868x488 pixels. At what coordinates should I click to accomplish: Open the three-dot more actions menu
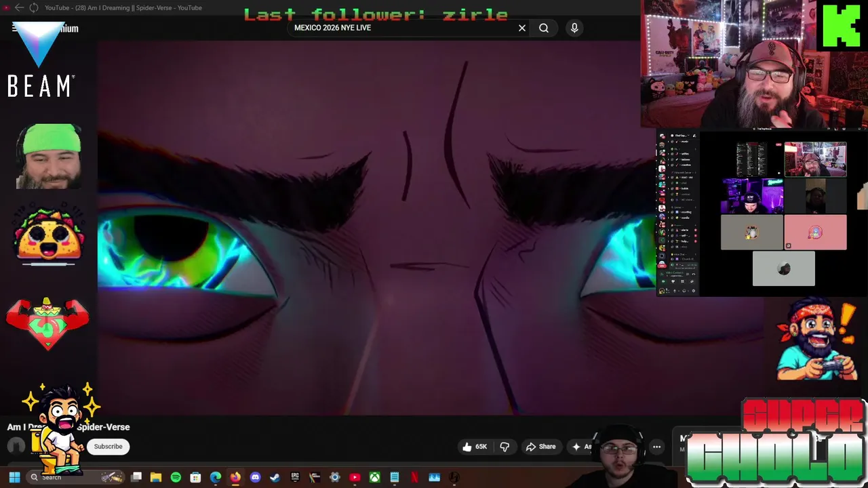pyautogui.click(x=656, y=447)
